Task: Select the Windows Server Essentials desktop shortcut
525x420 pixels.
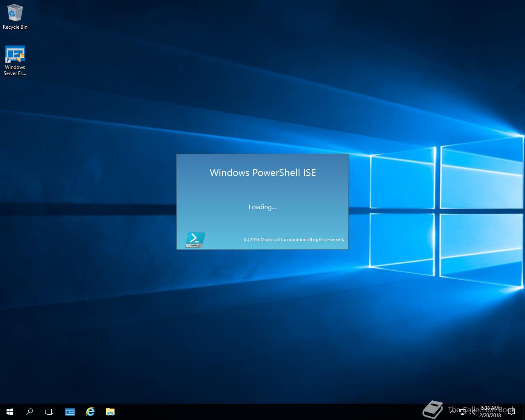Action: 15,61
